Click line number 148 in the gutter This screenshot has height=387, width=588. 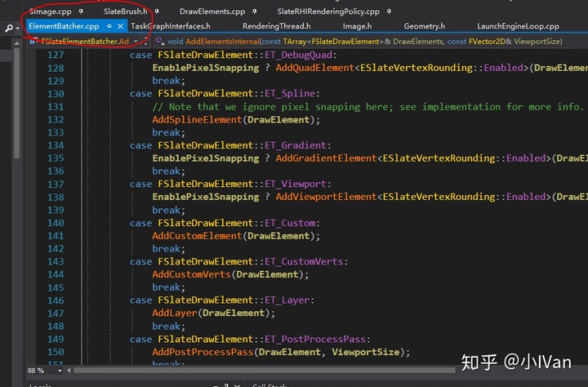tap(56, 327)
